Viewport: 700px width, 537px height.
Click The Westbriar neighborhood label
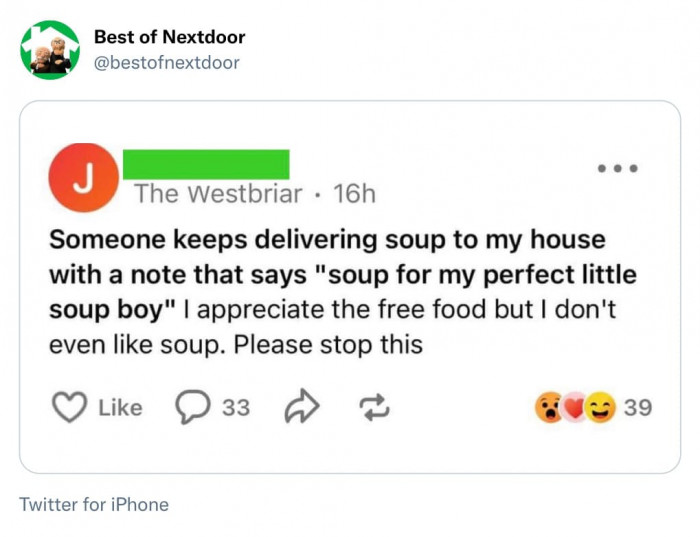tap(218, 194)
